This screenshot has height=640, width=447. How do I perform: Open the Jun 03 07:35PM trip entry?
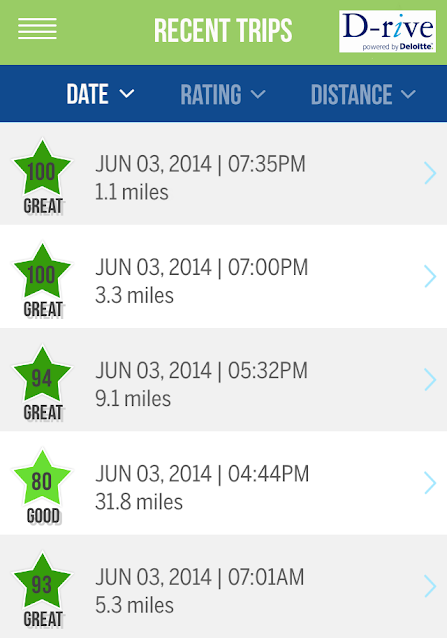223,173
